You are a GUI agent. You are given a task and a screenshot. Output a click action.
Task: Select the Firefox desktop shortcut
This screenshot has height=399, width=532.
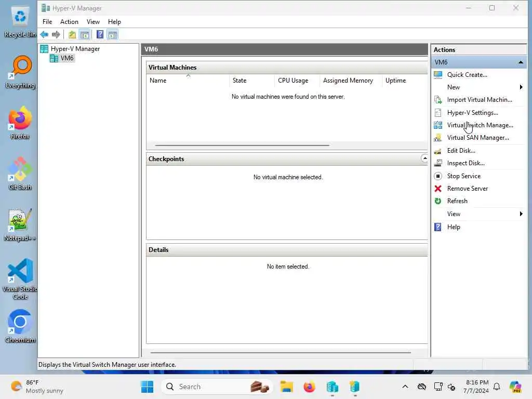click(20, 123)
